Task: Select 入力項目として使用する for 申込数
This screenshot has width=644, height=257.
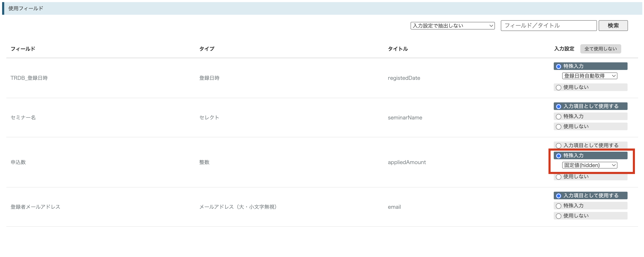Action: (x=559, y=145)
